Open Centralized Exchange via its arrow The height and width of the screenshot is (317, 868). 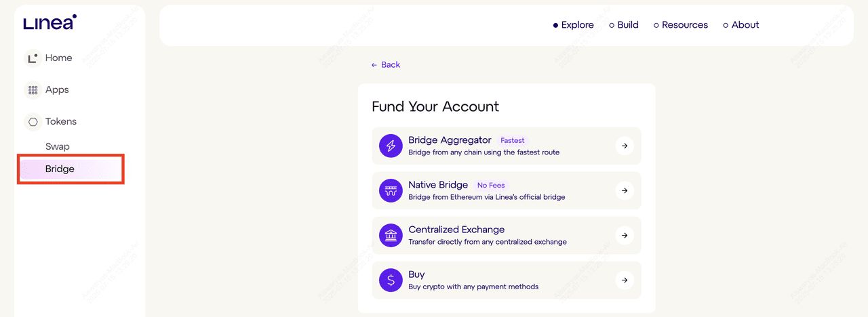pyautogui.click(x=624, y=235)
